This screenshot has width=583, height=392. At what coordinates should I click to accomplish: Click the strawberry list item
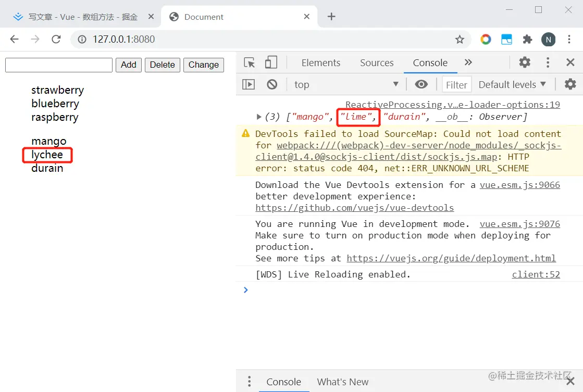point(58,90)
